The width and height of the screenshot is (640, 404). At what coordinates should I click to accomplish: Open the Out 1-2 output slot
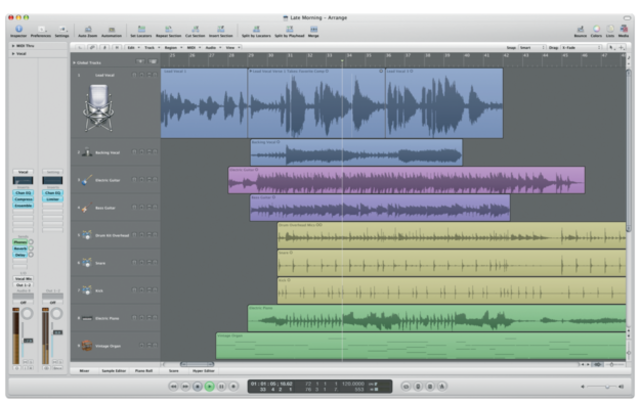(x=23, y=285)
